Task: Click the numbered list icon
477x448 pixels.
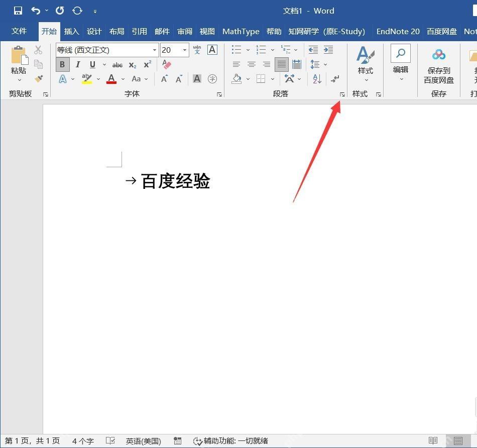Action: coord(261,50)
